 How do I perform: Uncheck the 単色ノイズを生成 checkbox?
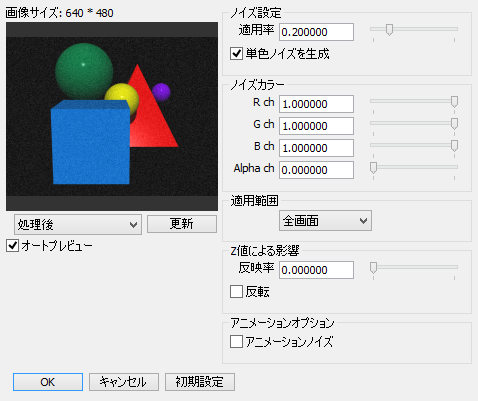coord(236,54)
